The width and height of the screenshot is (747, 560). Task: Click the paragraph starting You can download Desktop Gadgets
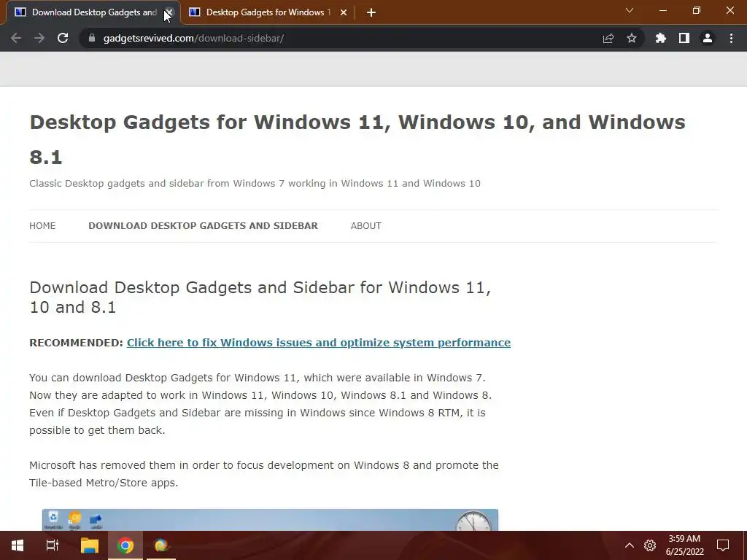tap(260, 404)
